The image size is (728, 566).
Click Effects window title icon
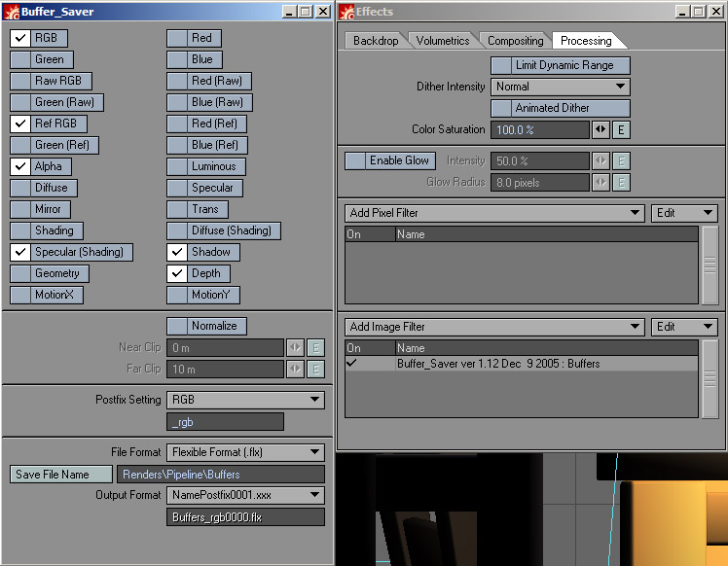(346, 12)
